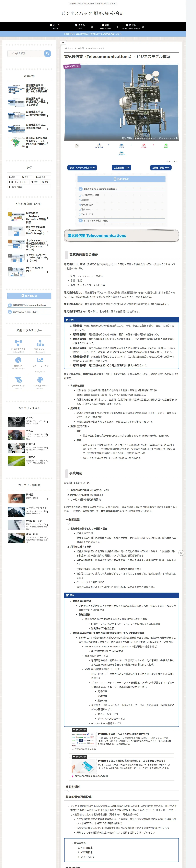Jump to 電気通信事業の概要 in contents

pos(90,195)
